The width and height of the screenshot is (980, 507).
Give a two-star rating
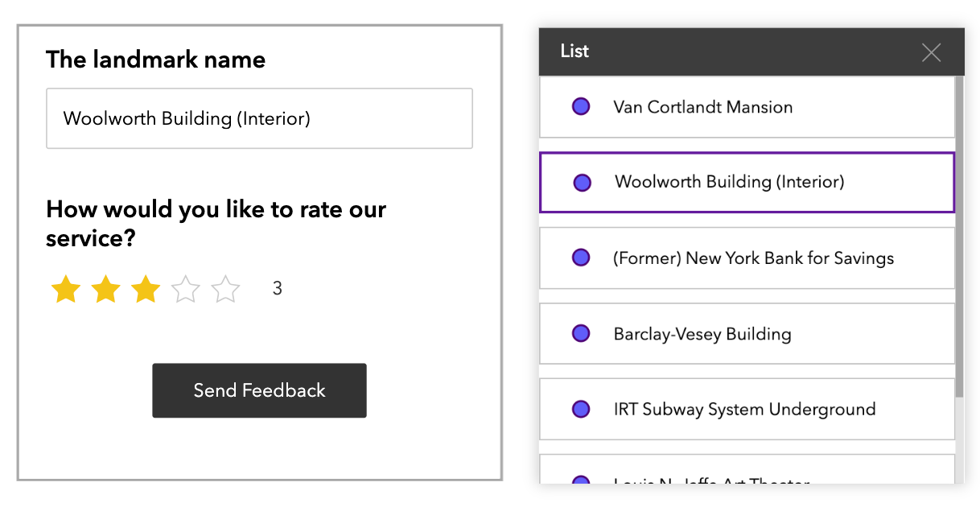coord(105,289)
